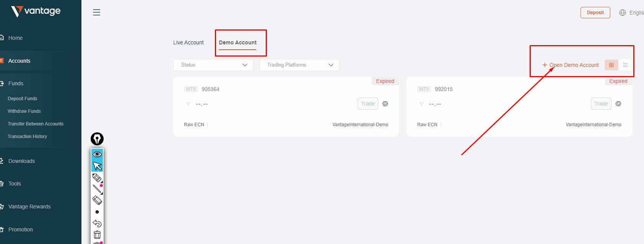Select the arrow pointer annotation tool
Screen dimensions: 644x244
(97, 166)
